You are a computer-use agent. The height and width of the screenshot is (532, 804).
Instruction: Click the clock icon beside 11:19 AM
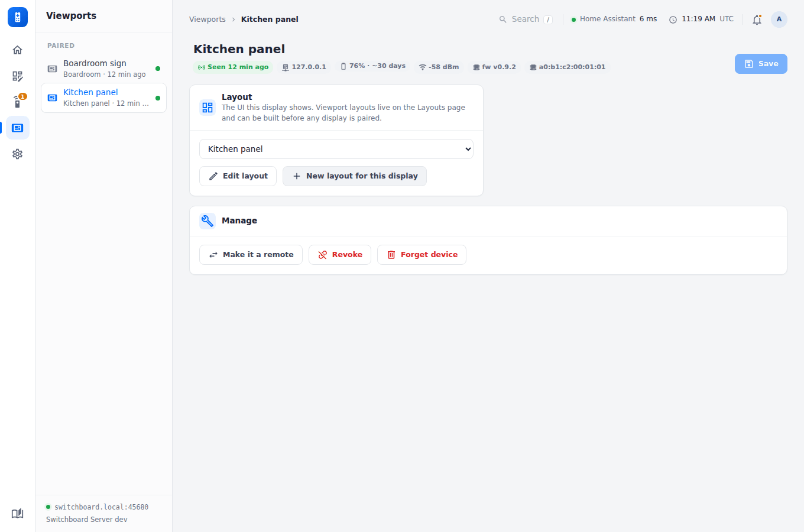coord(673,20)
